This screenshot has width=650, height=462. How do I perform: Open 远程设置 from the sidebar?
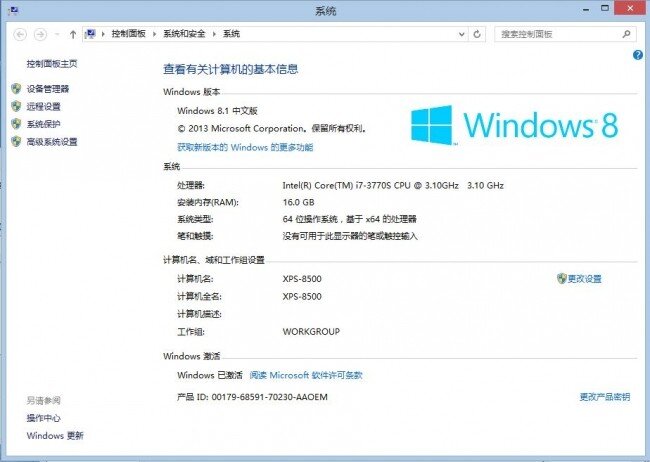[x=44, y=107]
